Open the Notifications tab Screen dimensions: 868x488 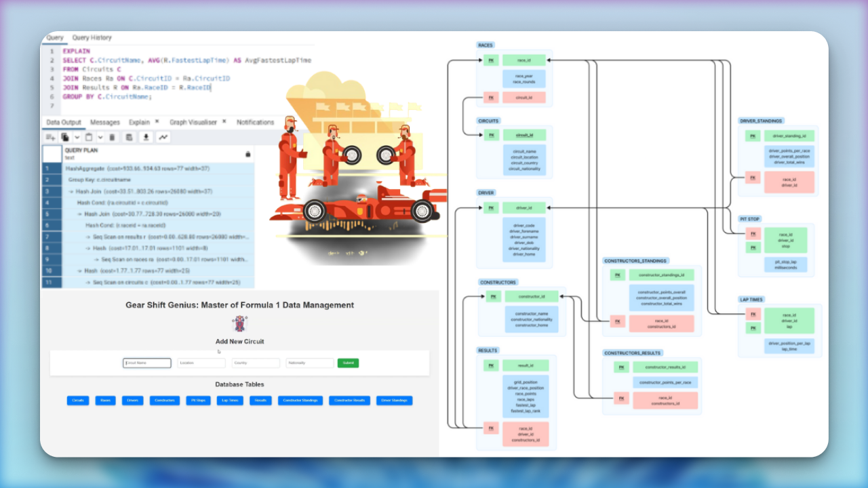(x=255, y=123)
